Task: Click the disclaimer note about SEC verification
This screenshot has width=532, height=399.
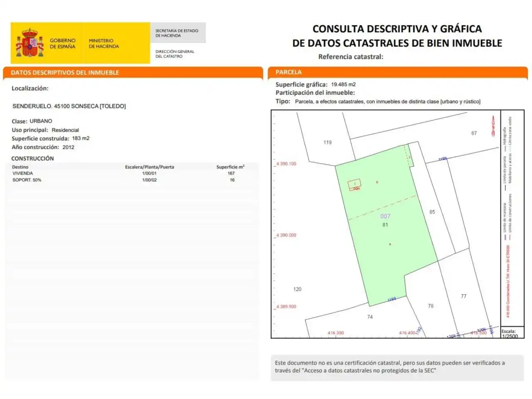Action: (397, 367)
